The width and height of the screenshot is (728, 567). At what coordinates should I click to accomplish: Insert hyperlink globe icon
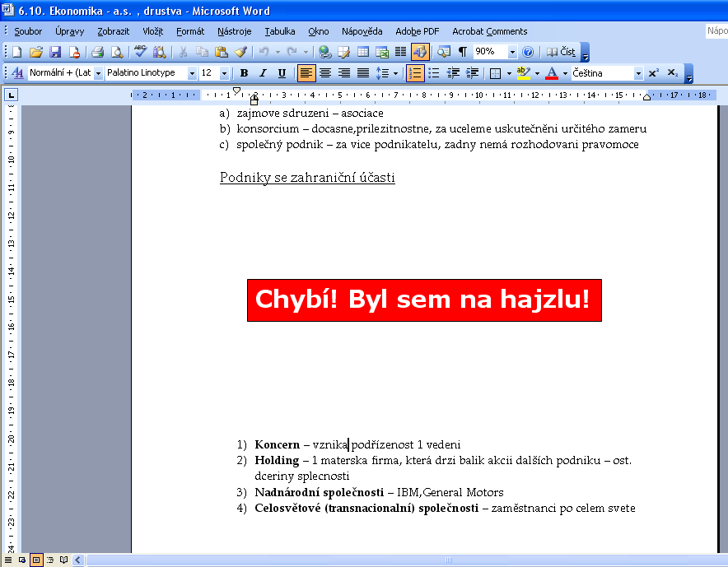click(324, 52)
